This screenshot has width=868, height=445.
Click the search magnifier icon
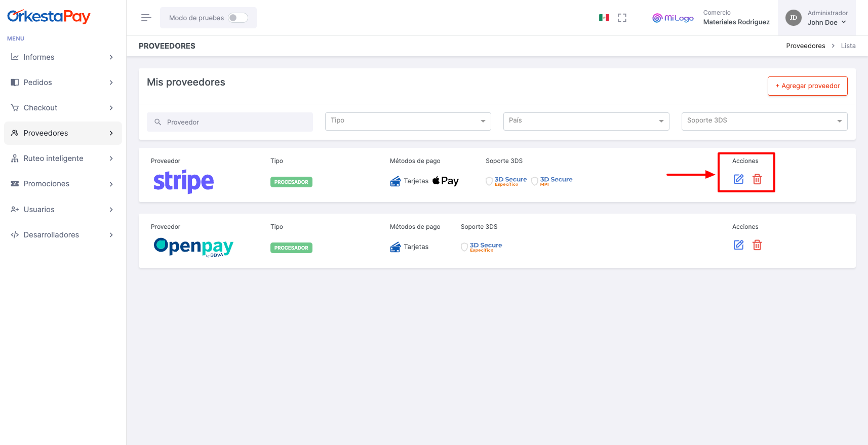pos(157,122)
